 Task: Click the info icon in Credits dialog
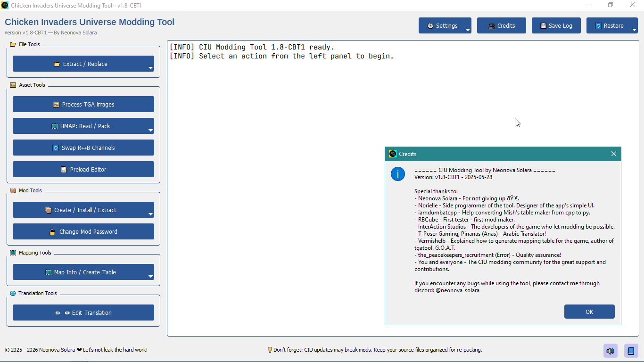click(397, 174)
